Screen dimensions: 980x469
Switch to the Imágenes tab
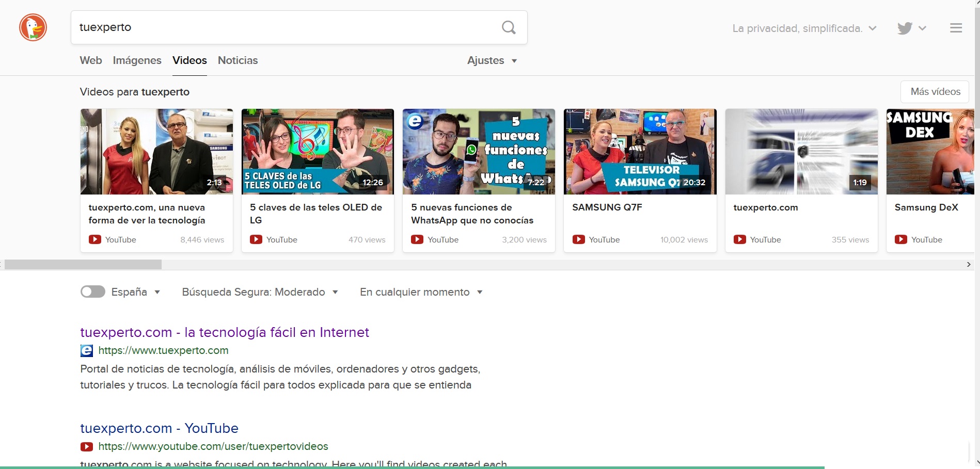137,60
